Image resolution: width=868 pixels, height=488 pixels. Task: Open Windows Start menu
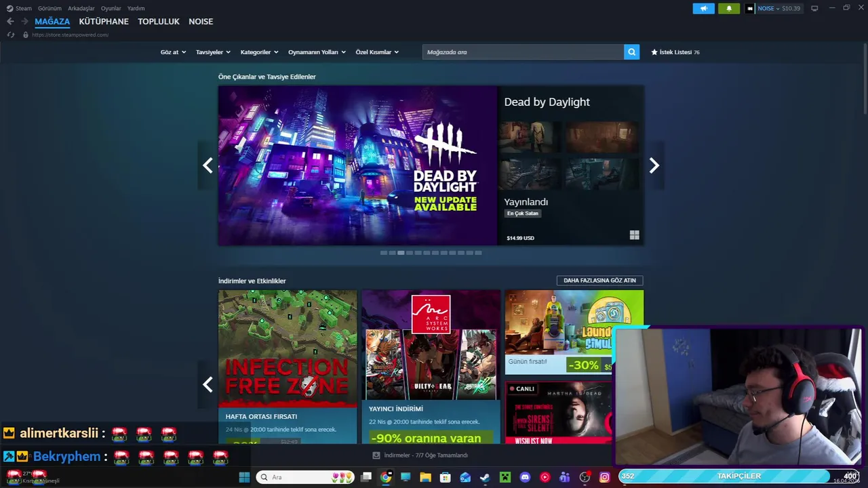click(x=244, y=477)
